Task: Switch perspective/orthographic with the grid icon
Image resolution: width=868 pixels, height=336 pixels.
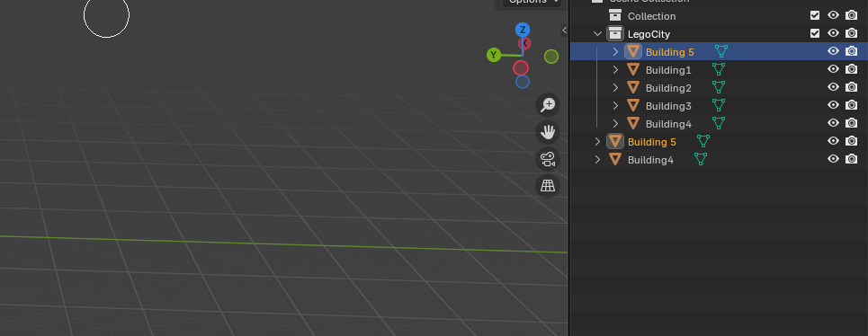Action: tap(548, 186)
